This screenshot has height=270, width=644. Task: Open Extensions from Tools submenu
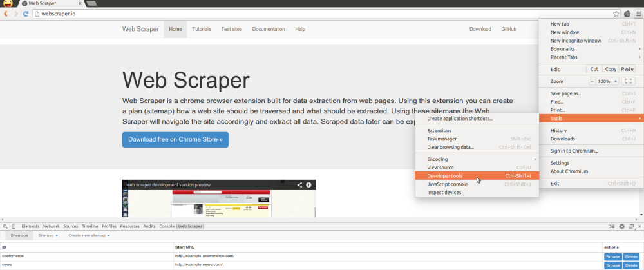[x=477, y=130]
